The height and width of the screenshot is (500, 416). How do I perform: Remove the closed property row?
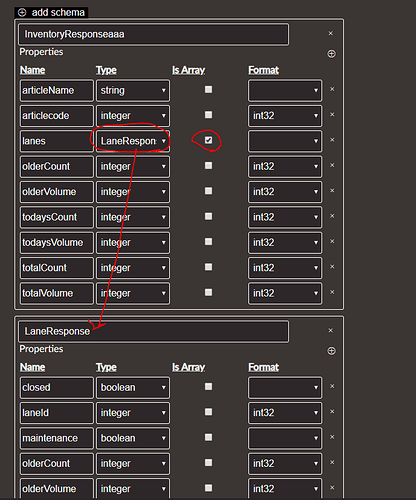332,386
